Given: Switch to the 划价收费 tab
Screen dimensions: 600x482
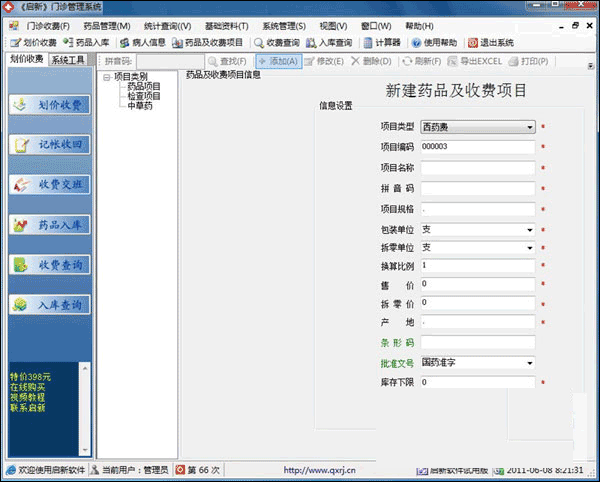Looking at the screenshot, I should [26, 59].
